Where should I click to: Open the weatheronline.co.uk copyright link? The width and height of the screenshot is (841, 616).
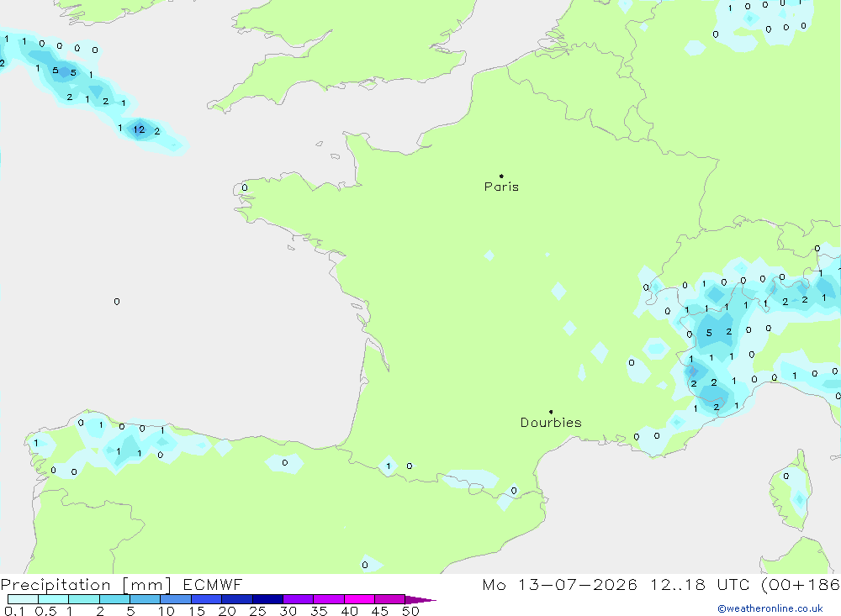click(x=770, y=608)
